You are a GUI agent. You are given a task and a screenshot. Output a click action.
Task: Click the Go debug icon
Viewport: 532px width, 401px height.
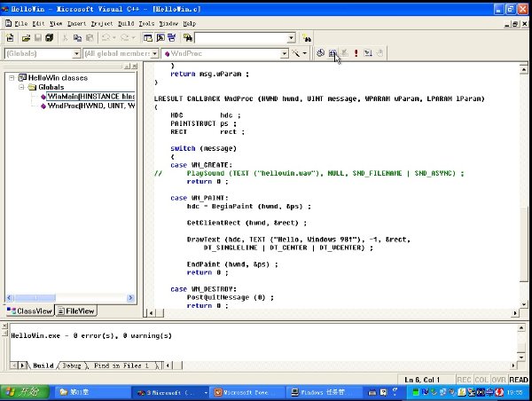368,53
